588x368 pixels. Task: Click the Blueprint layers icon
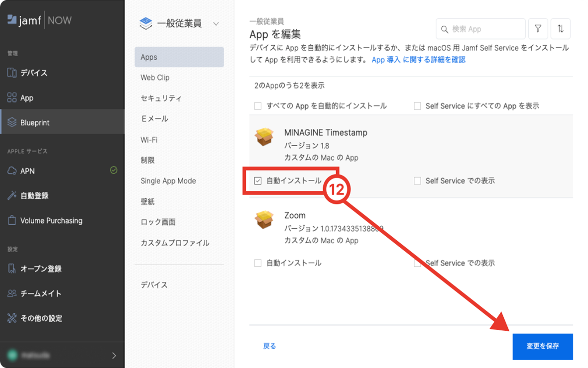click(12, 122)
